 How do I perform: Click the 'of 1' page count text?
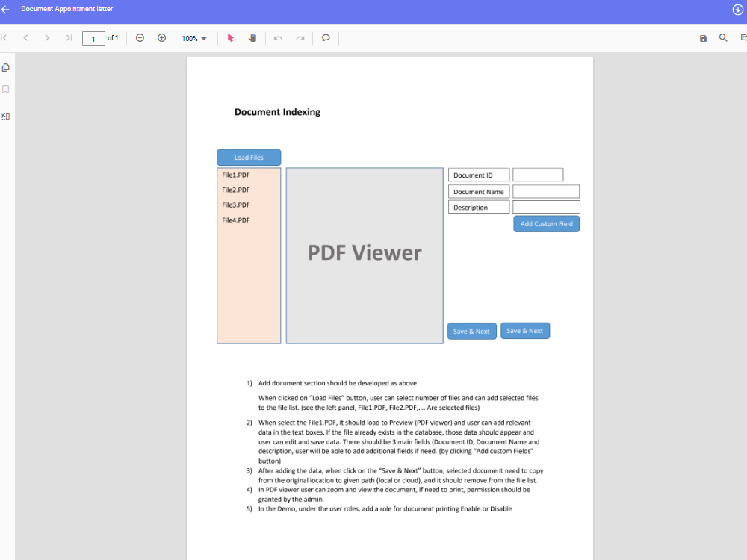pyautogui.click(x=113, y=37)
